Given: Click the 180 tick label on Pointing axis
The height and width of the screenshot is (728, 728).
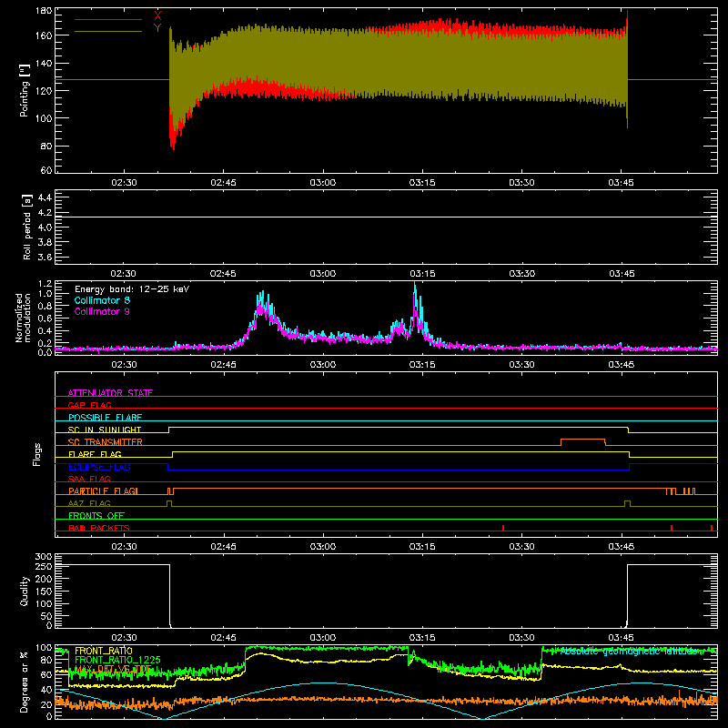Looking at the screenshot, I should click(44, 11).
